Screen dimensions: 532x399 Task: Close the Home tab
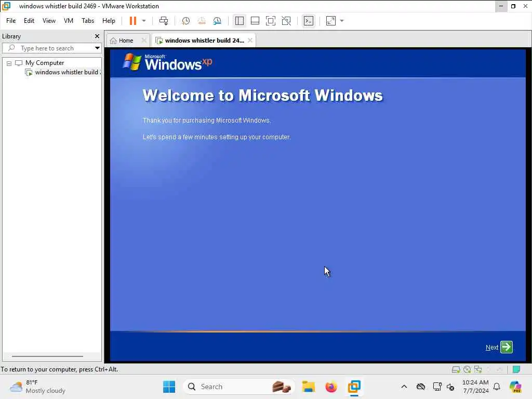pos(144,41)
